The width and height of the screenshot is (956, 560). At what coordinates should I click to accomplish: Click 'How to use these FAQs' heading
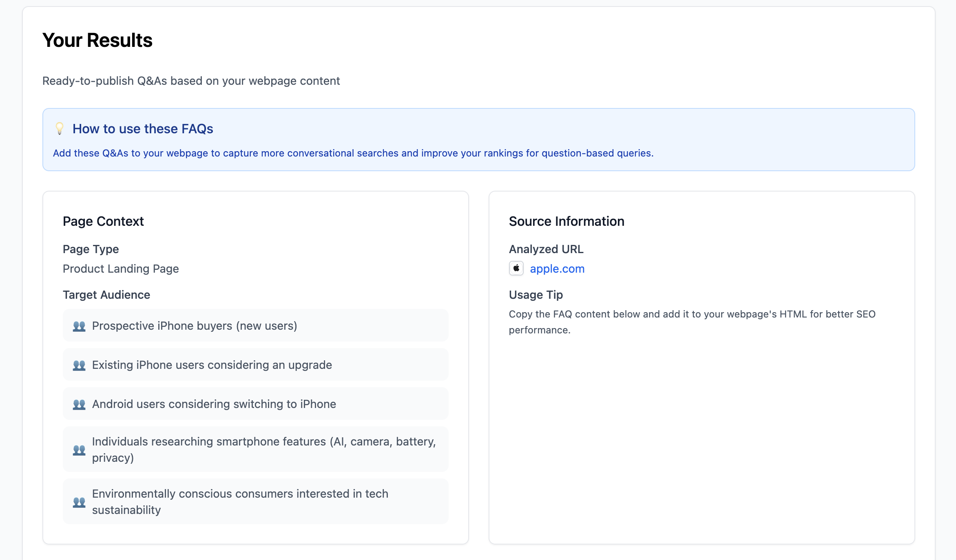[143, 129]
